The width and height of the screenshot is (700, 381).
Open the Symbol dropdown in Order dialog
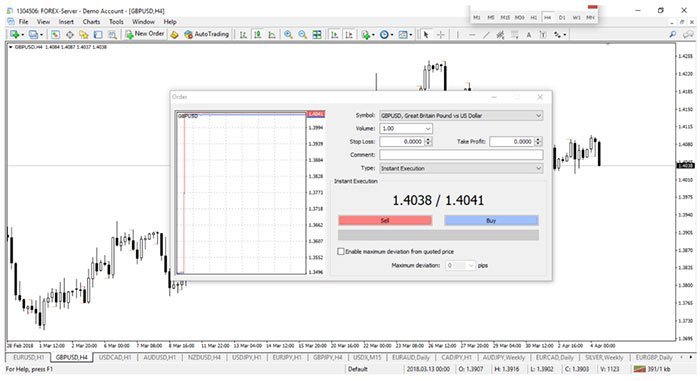538,116
